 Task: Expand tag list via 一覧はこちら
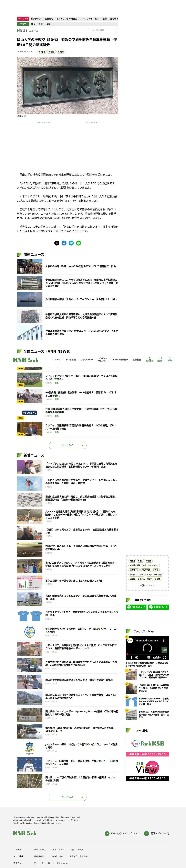147,585
